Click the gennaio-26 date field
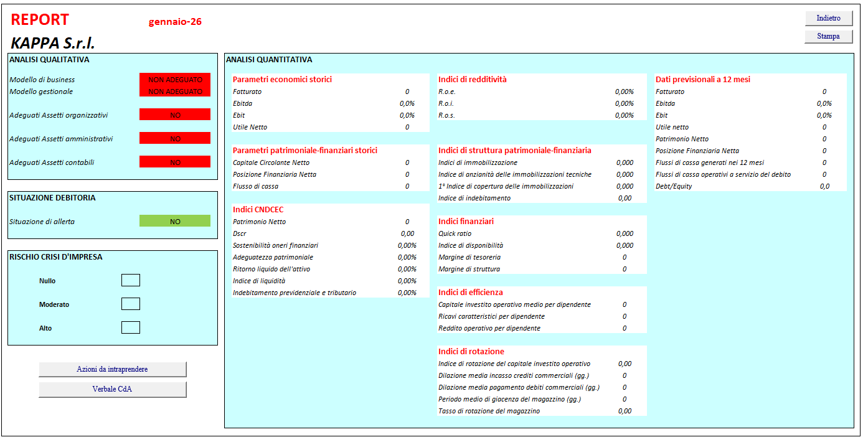This screenshot has width=868, height=442. pyautogui.click(x=175, y=22)
